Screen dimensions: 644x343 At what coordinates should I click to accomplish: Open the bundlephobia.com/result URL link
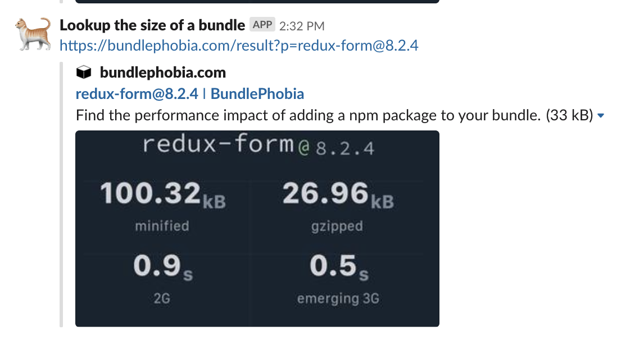[239, 46]
